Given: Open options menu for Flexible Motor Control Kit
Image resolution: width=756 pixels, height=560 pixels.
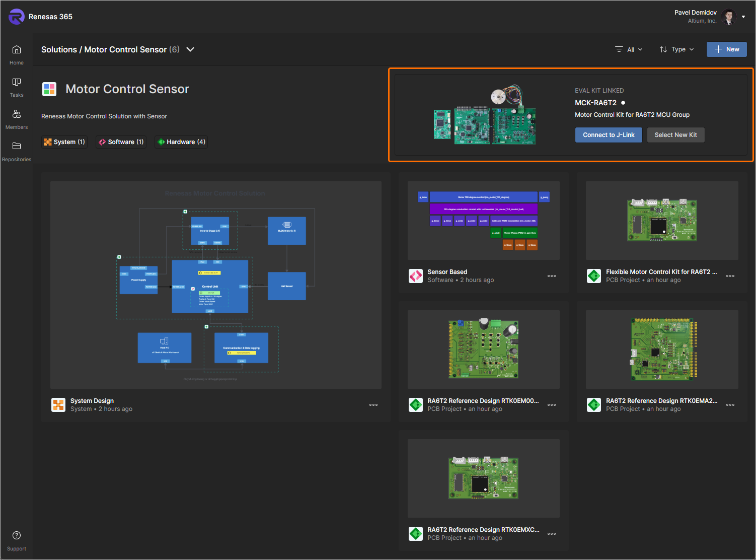Looking at the screenshot, I should tap(730, 276).
